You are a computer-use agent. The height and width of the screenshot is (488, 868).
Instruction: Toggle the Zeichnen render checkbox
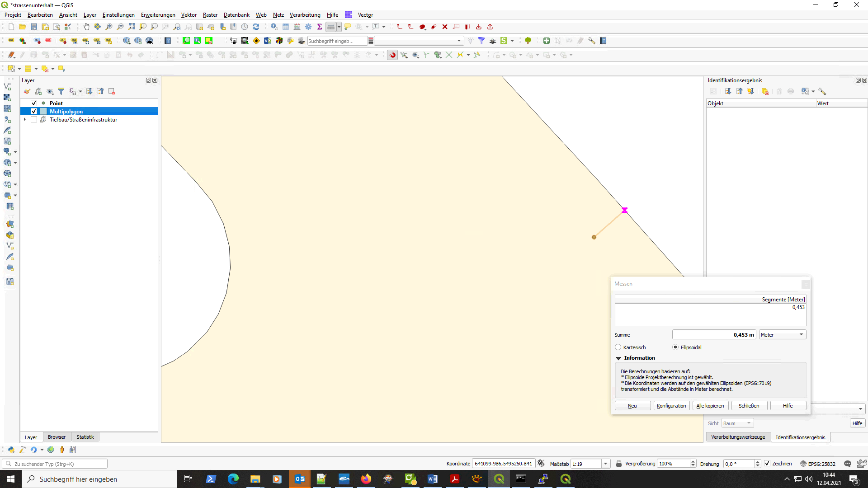767,464
